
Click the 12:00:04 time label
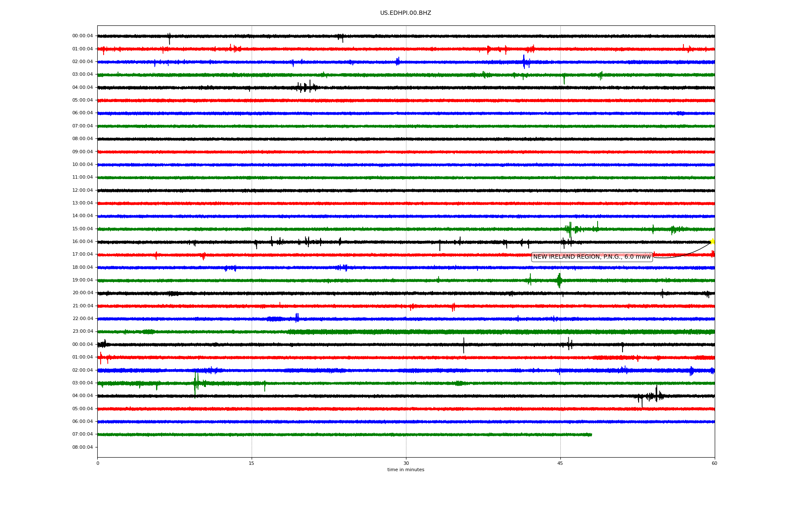point(82,190)
